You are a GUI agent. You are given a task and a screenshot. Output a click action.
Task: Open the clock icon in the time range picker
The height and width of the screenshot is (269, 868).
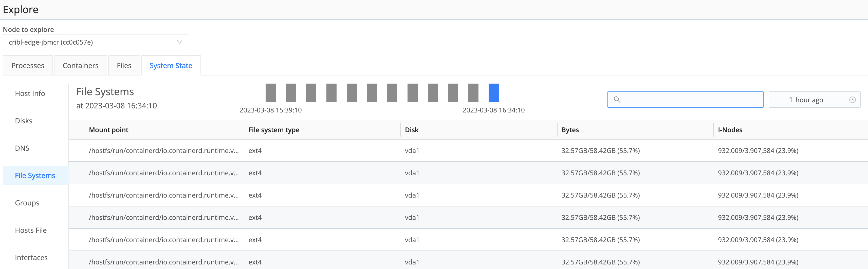coord(852,99)
